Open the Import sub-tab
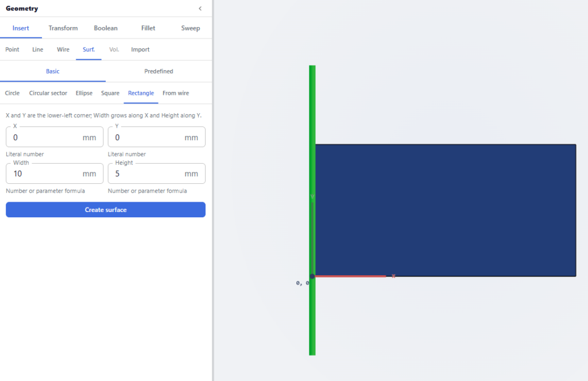Viewport: 588px width, 381px height. 140,49
